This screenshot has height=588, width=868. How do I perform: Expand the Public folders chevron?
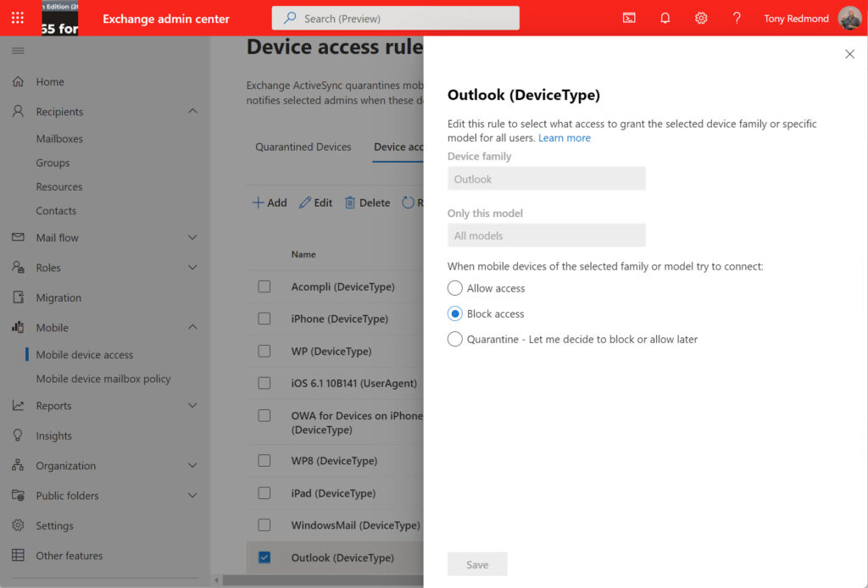pyautogui.click(x=192, y=495)
